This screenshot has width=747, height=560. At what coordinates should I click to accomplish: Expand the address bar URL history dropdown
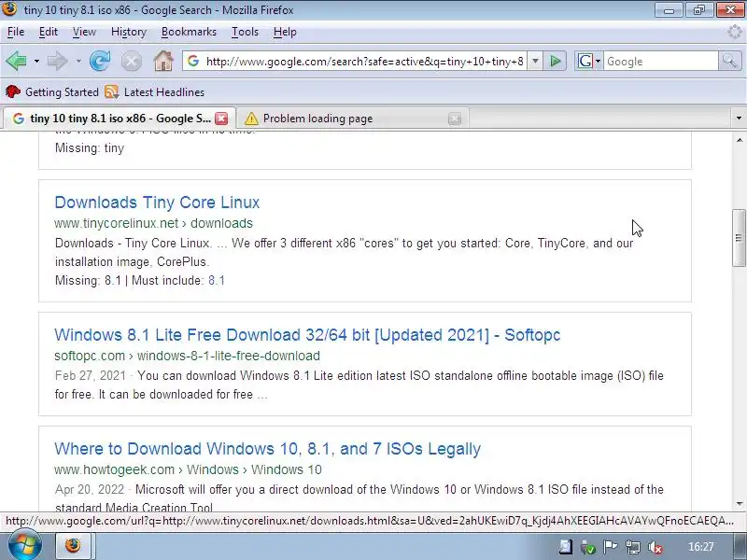click(535, 61)
